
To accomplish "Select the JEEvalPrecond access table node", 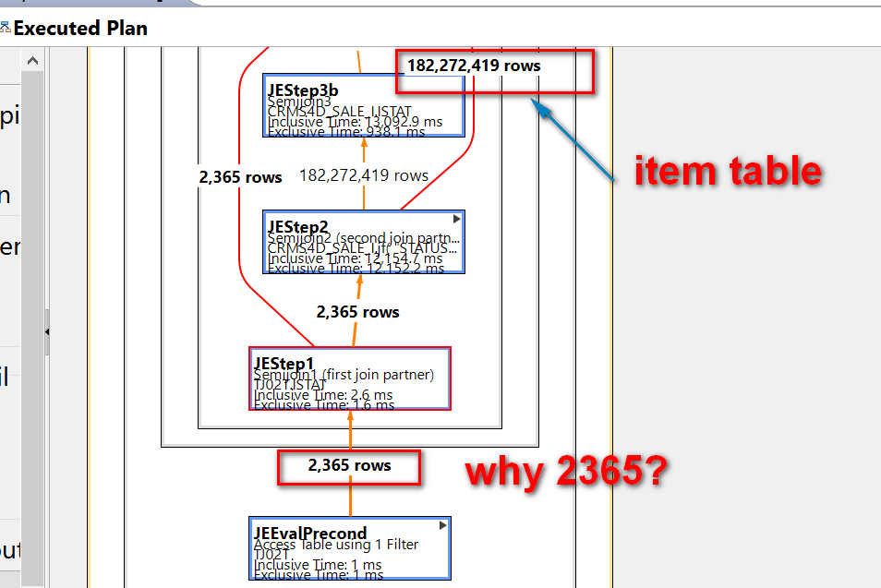I will 349,548.
